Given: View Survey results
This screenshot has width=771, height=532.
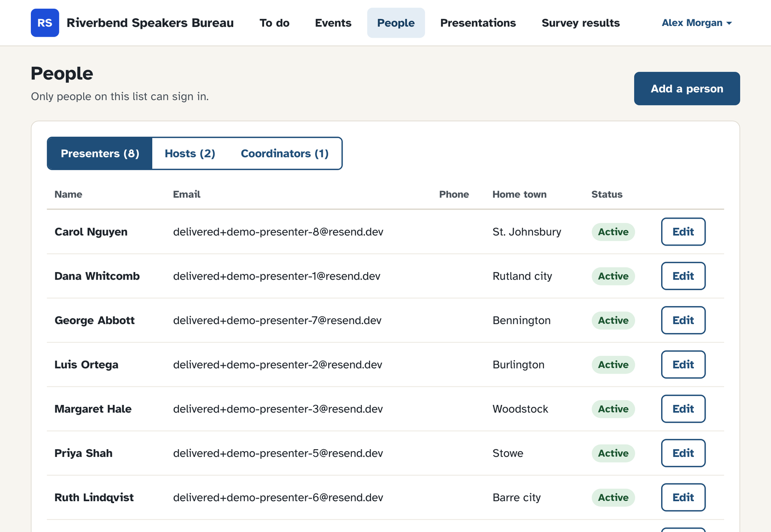Looking at the screenshot, I should tap(581, 23).
